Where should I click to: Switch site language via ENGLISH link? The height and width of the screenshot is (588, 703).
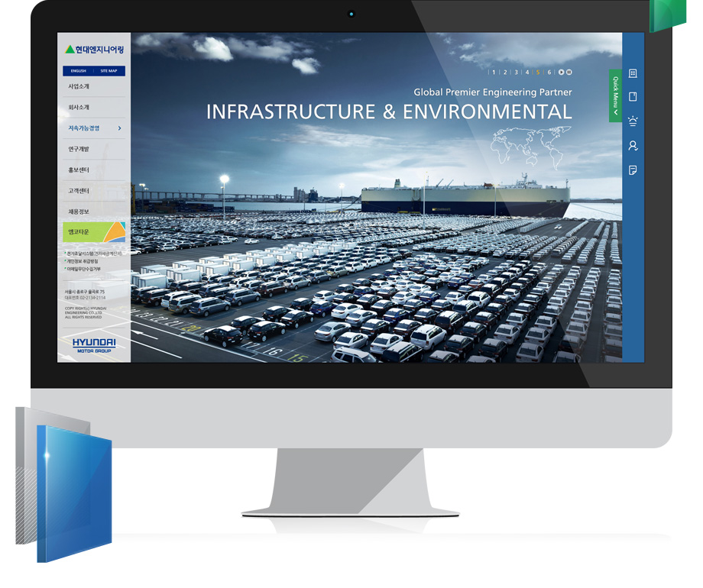pyautogui.click(x=79, y=71)
